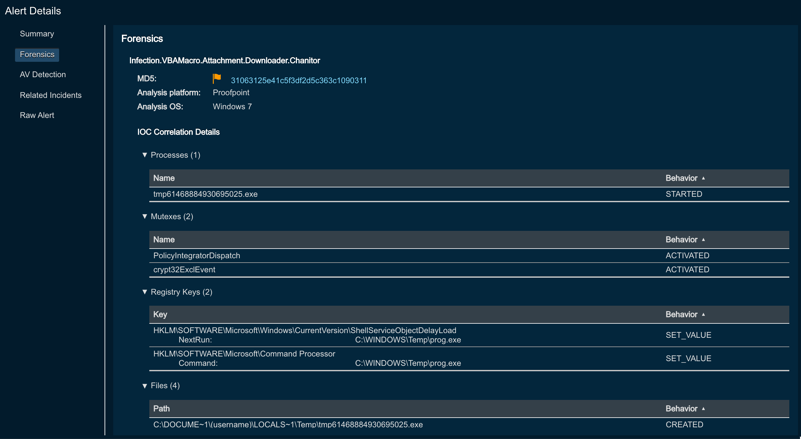Select the Forensics tab
This screenshot has width=801, height=439.
tap(37, 55)
